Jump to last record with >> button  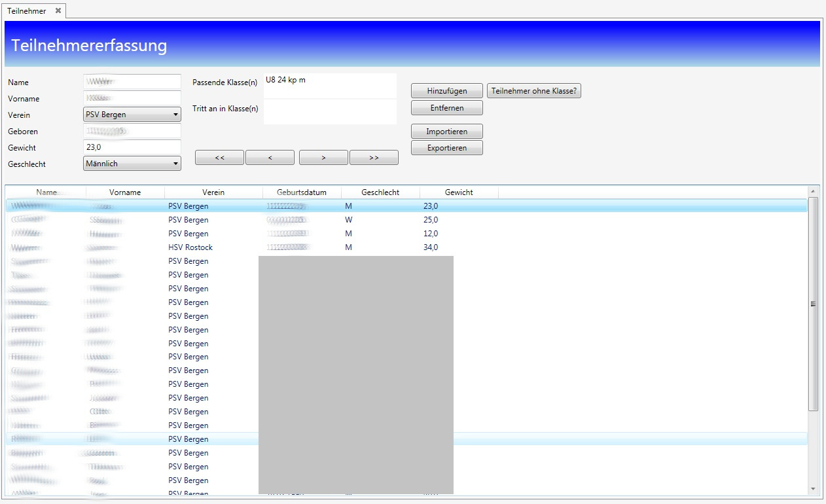(x=374, y=158)
